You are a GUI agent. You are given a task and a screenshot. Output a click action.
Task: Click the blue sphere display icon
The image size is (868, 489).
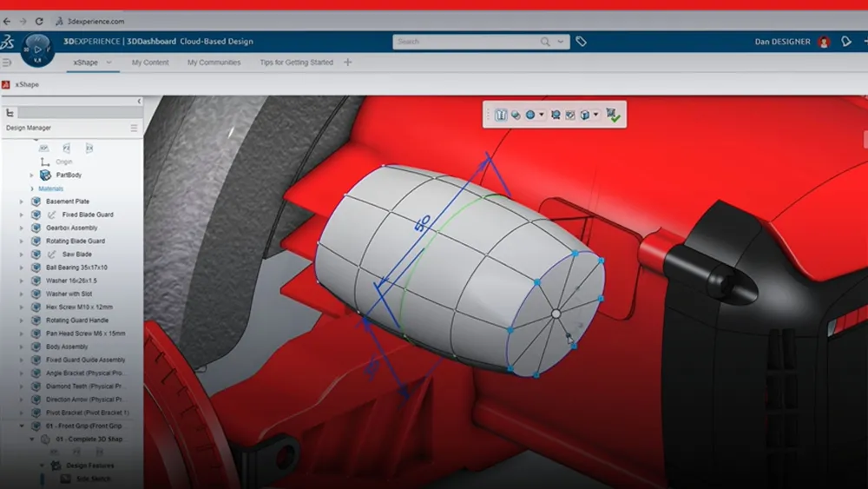coord(530,115)
